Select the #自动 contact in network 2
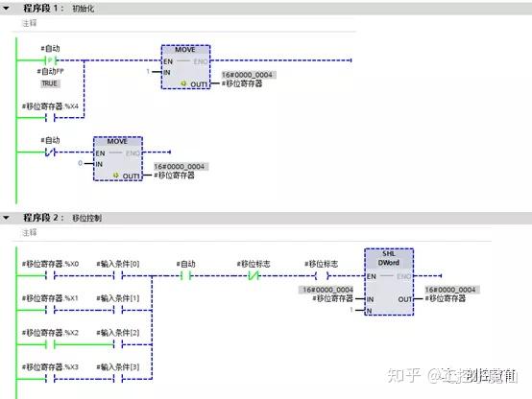532x399 pixels. [x=186, y=275]
